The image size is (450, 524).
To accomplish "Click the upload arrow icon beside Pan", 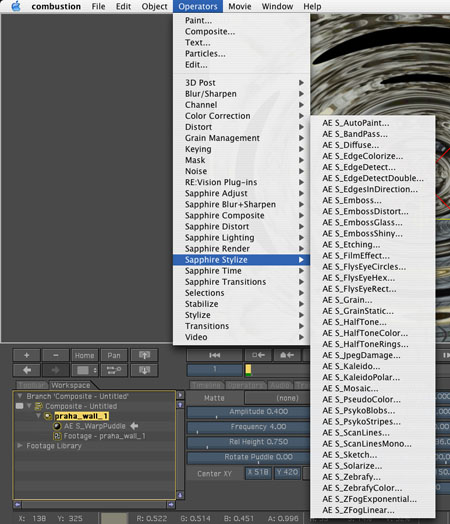I will point(144,355).
